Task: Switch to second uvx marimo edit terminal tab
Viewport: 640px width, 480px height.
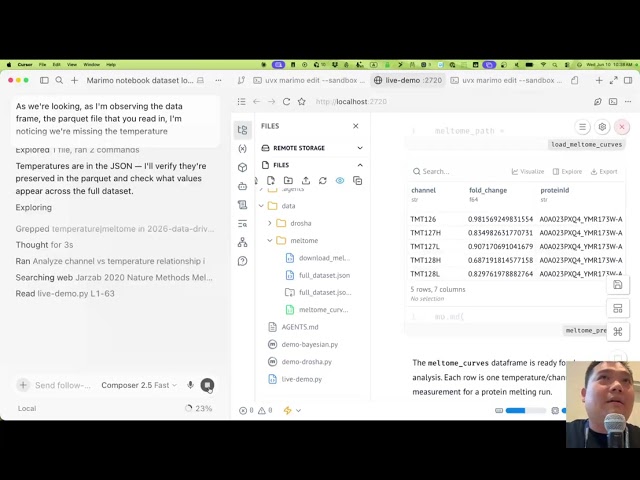Action: [506, 80]
